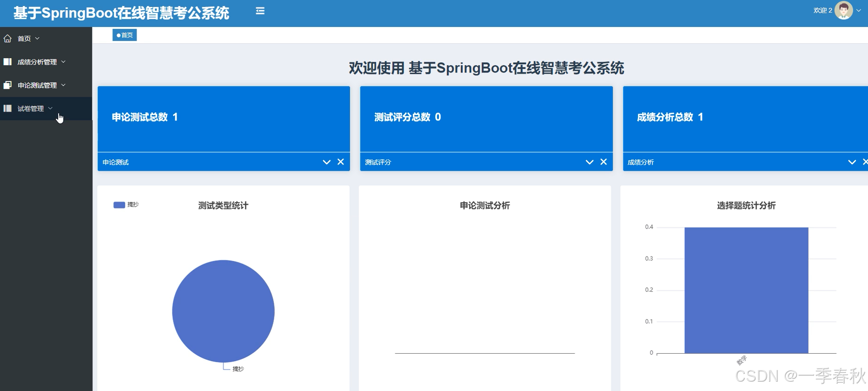
Task: Select the 首页 breadcrumb tab
Action: click(x=125, y=35)
